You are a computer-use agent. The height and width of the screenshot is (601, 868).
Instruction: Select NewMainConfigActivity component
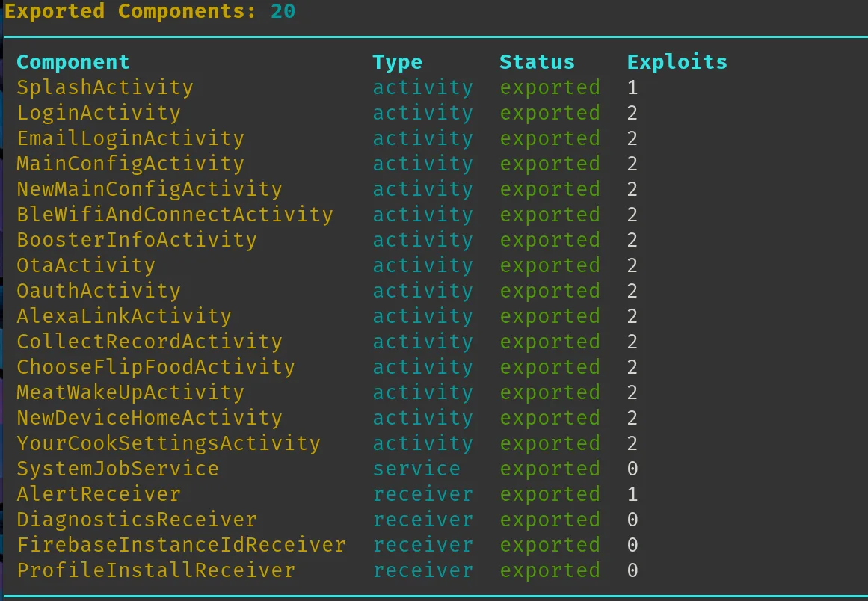(x=150, y=190)
